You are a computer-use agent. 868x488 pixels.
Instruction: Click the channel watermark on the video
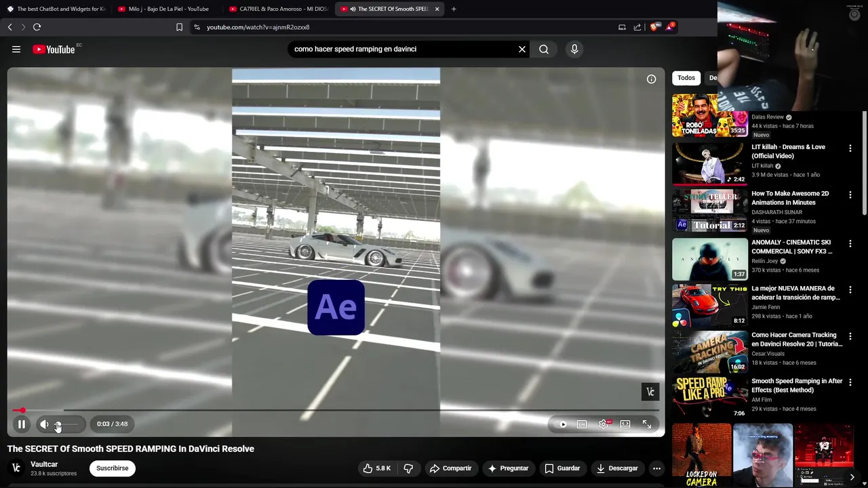click(x=650, y=392)
